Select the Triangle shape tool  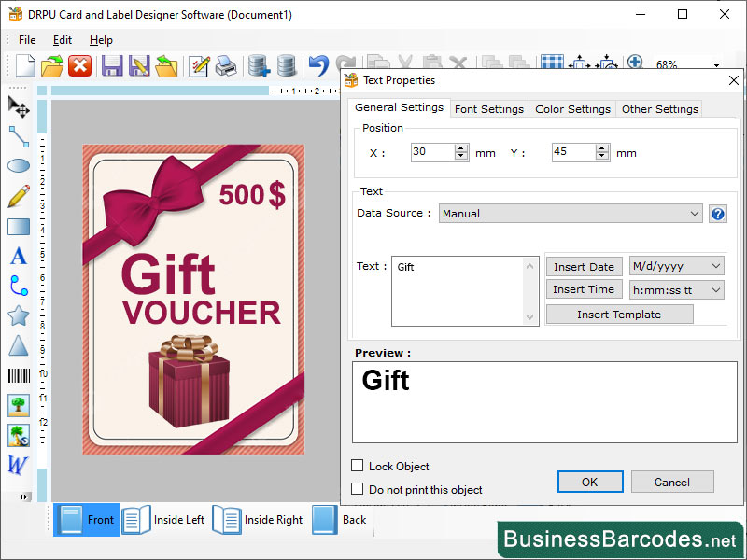[19, 345]
